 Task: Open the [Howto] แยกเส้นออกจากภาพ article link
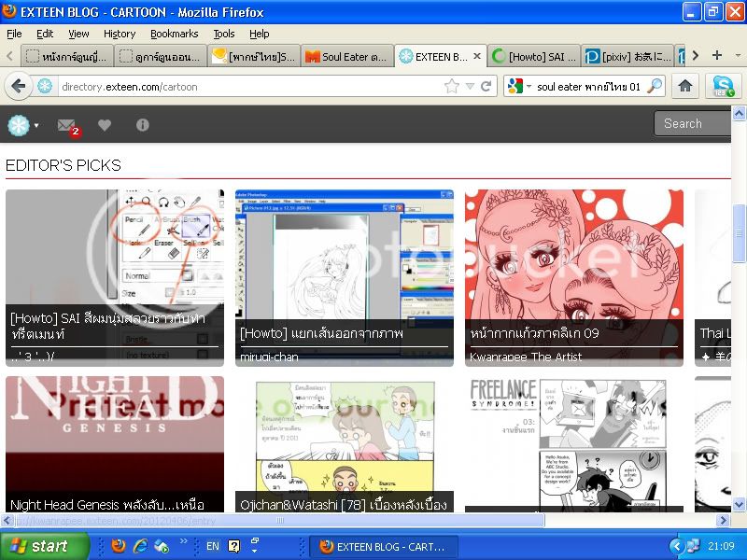tap(321, 333)
